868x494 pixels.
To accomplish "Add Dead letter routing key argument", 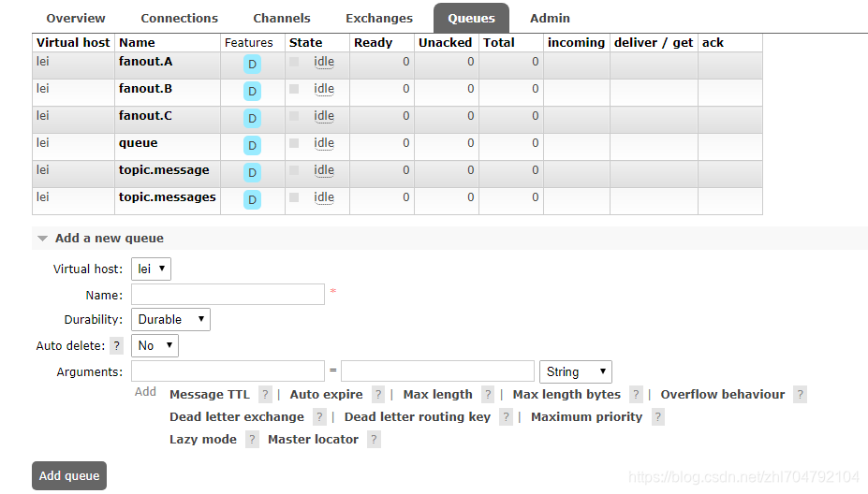I will coord(418,417).
